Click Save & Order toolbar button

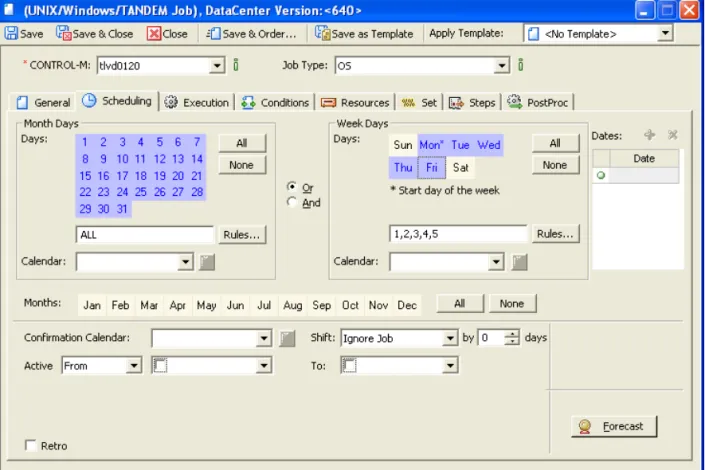[252, 34]
